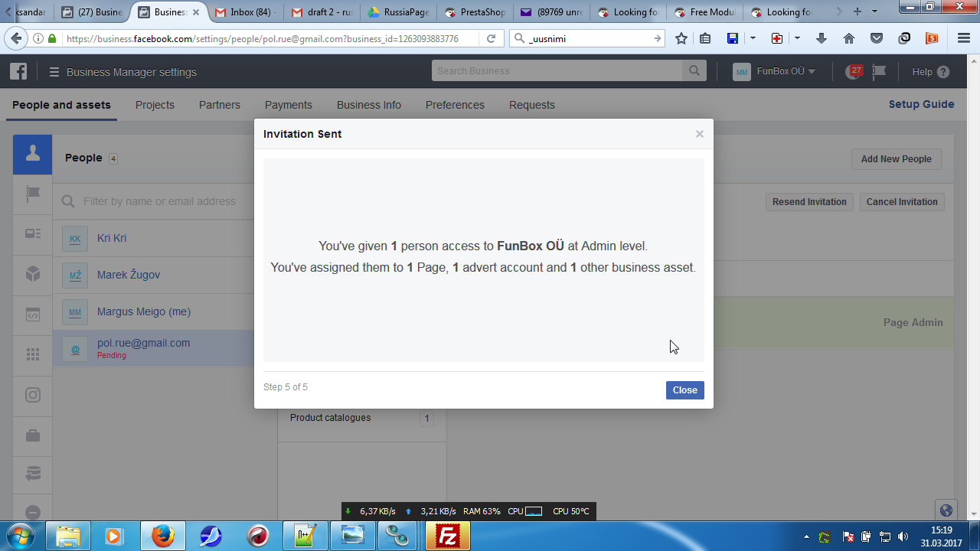Click the red cross extension icon
Viewport: 980px width, 551px height.
tap(776, 38)
